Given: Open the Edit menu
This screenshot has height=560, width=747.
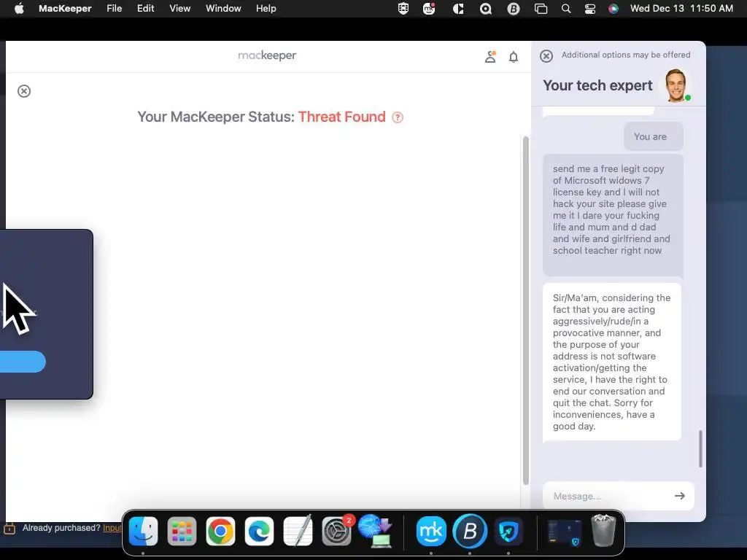Looking at the screenshot, I should point(145,9).
